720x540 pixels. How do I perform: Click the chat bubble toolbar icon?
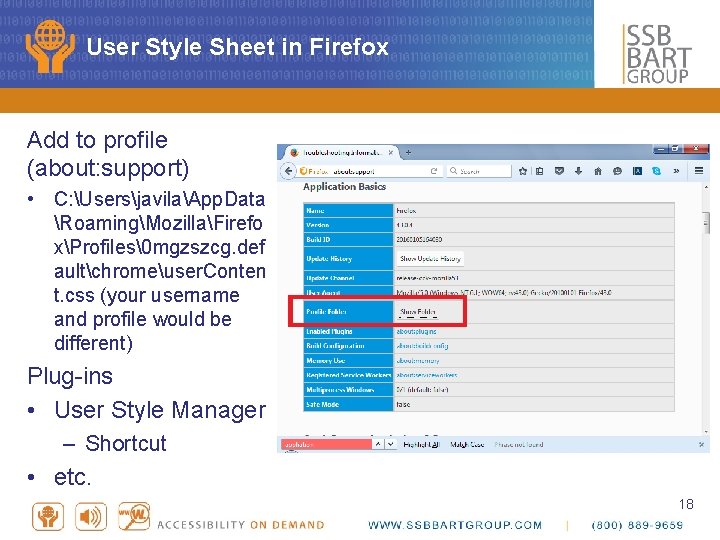(x=617, y=171)
